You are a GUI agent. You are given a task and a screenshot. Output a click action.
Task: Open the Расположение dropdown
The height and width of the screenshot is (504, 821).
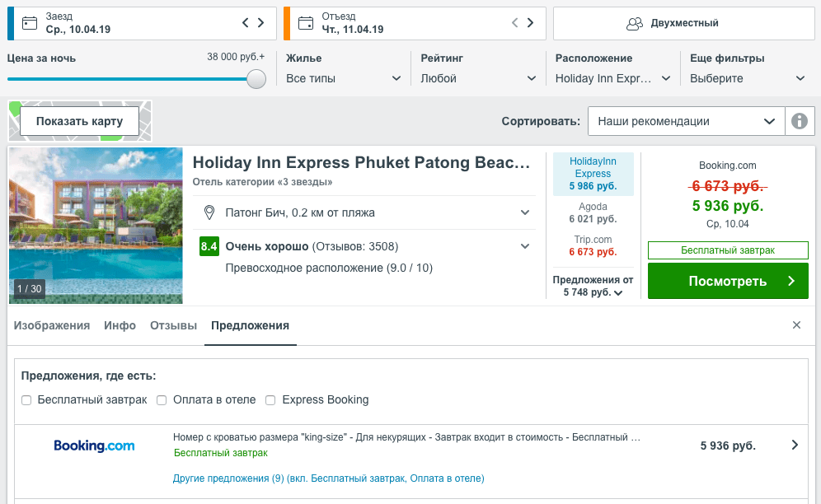(x=612, y=78)
